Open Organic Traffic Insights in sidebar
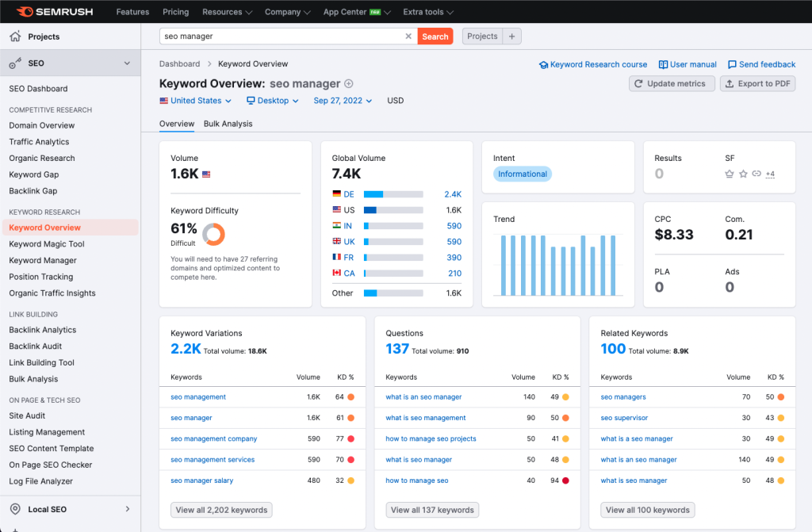The image size is (812, 532). (x=52, y=293)
